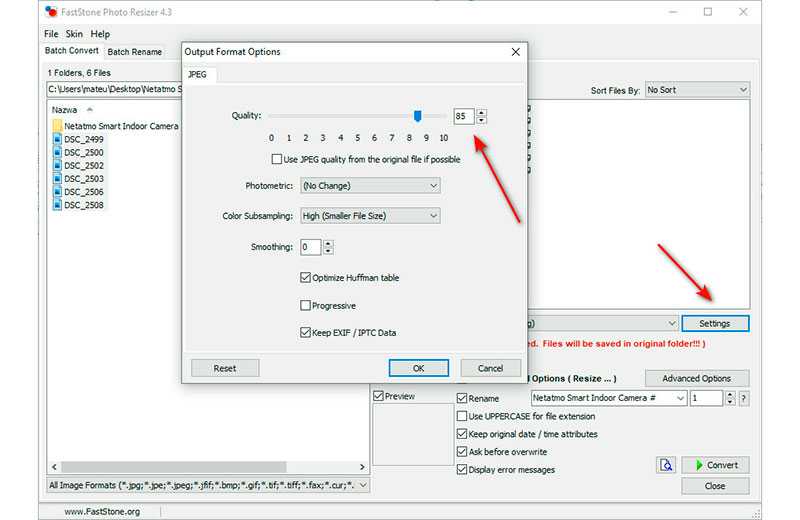The image size is (800, 520).
Task: Enable the Progressive checkbox
Action: click(x=306, y=305)
